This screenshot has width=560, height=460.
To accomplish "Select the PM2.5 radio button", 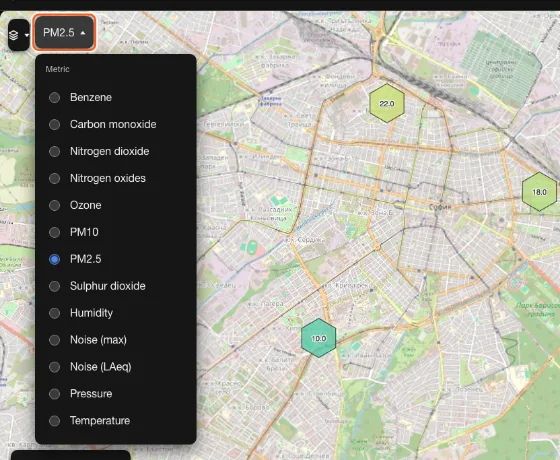I will (x=54, y=259).
